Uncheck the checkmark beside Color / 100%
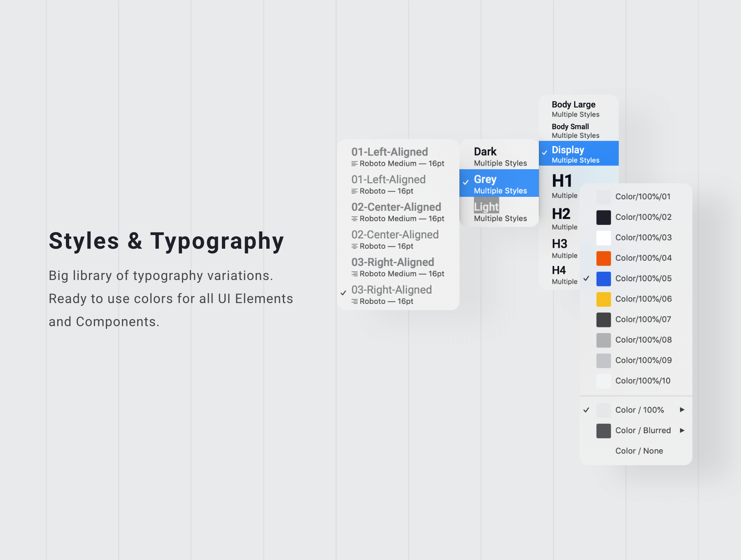The height and width of the screenshot is (560, 741). click(586, 410)
